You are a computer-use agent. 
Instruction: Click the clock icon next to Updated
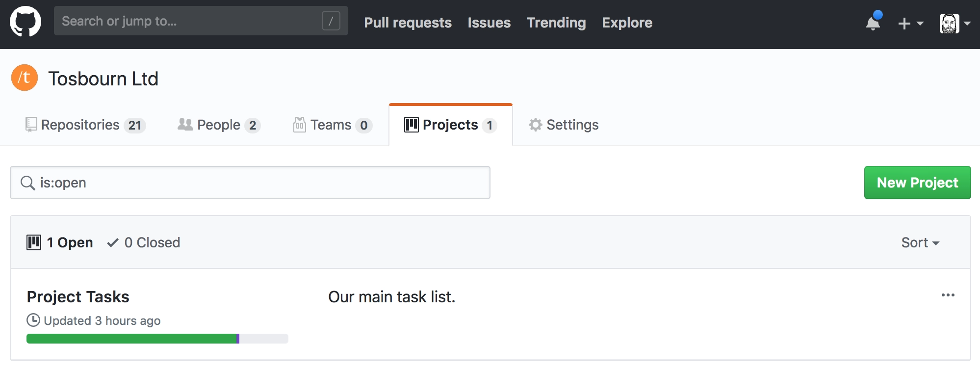point(33,320)
